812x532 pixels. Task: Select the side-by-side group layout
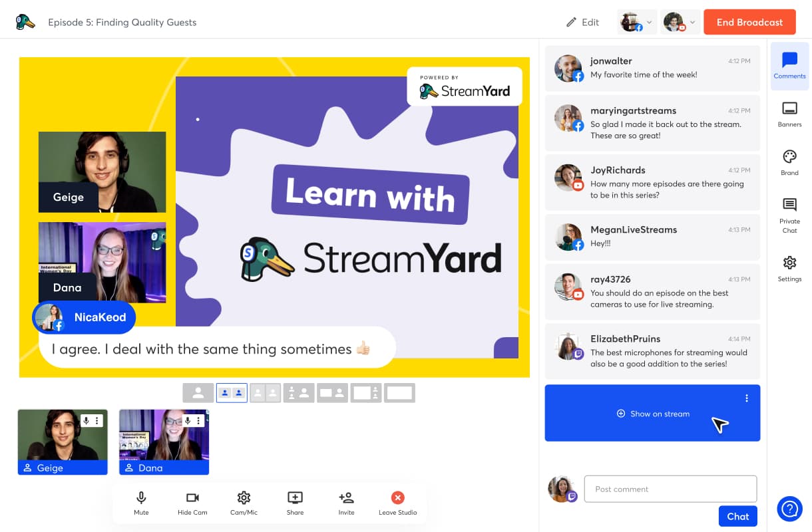pyautogui.click(x=266, y=393)
